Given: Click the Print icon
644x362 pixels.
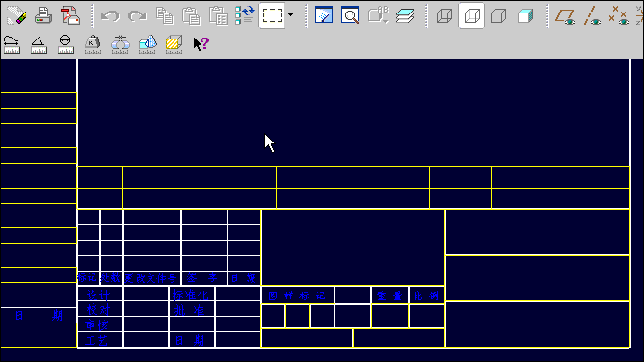Looking at the screenshot, I should tap(43, 16).
